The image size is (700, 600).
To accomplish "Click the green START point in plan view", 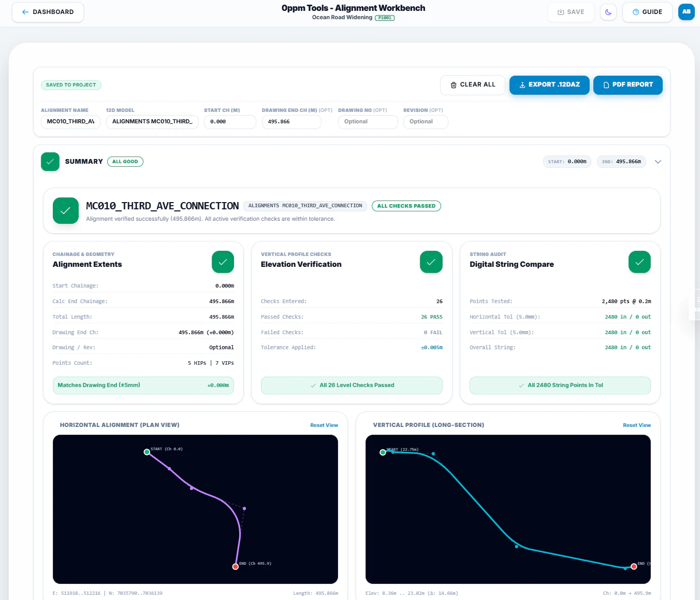I will [147, 452].
